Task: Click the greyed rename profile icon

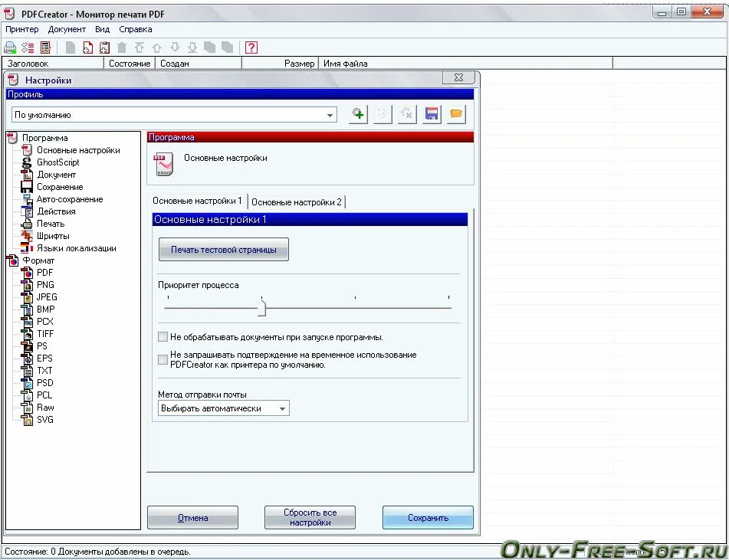Action: [383, 114]
